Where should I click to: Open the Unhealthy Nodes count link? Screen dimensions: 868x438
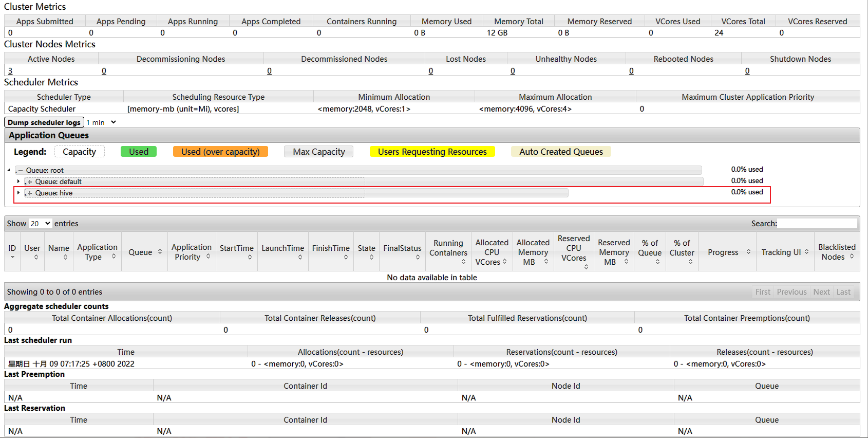[513, 71]
